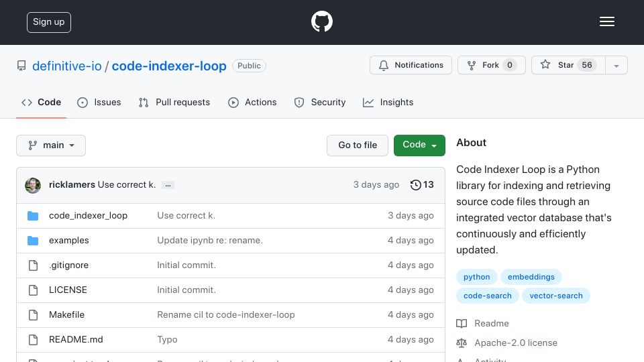Click the Readme book icon in About

[462, 323]
